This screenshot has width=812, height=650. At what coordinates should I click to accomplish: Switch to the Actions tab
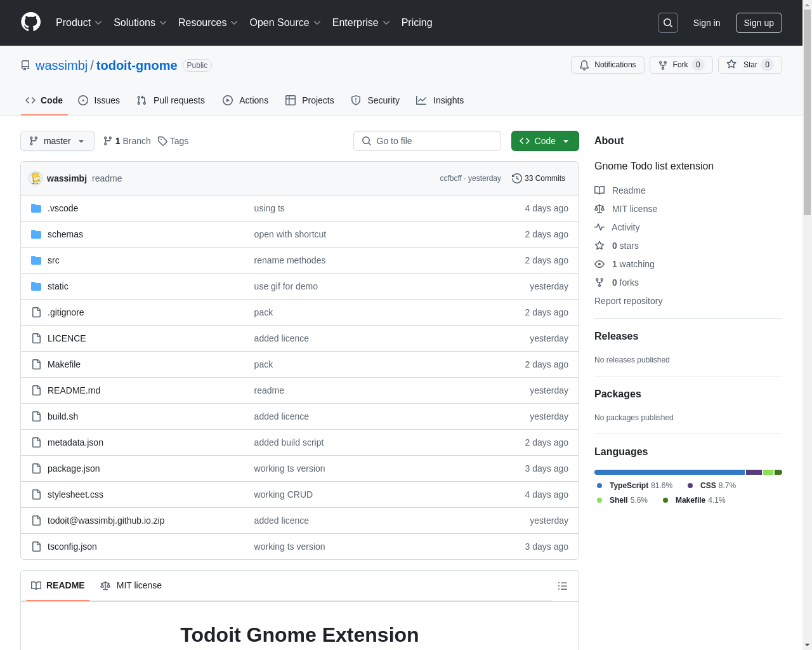(246, 100)
